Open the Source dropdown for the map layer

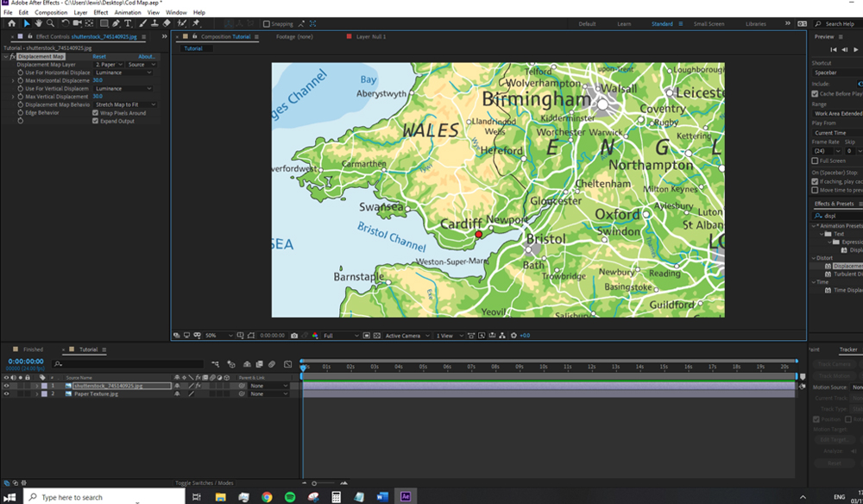(142, 65)
